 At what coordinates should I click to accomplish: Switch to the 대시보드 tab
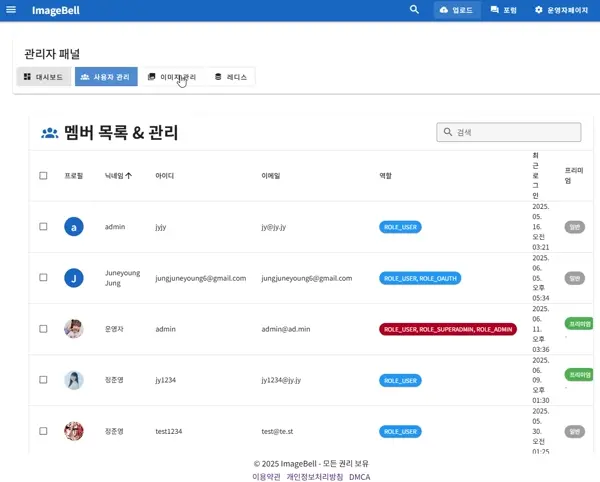pyautogui.click(x=44, y=77)
